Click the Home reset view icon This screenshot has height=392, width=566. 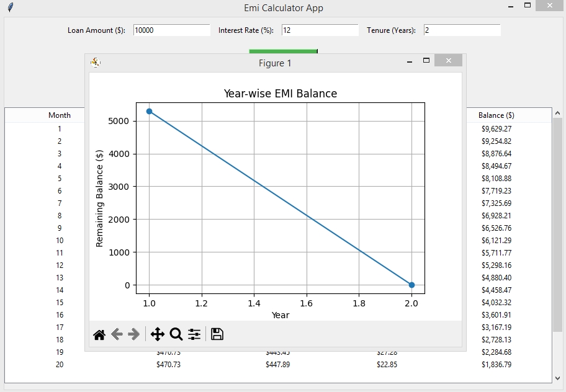pos(99,335)
